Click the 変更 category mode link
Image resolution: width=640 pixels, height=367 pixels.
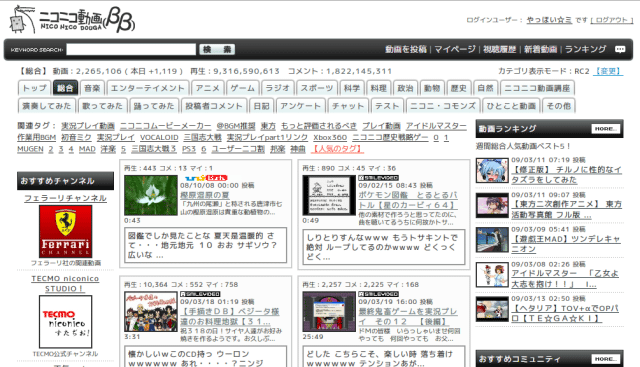[x=608, y=71]
